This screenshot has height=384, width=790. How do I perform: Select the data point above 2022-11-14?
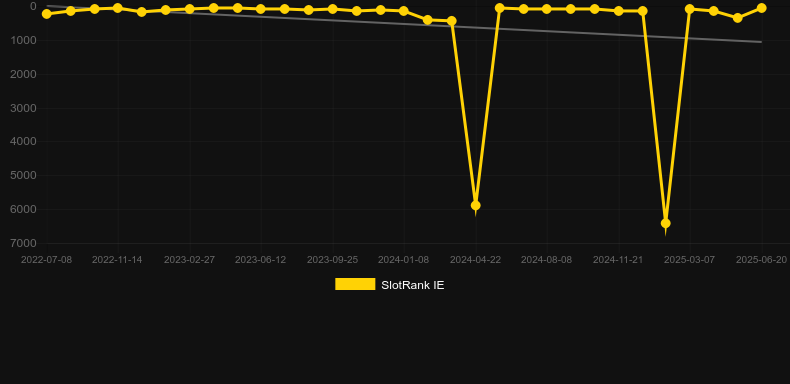tap(118, 8)
